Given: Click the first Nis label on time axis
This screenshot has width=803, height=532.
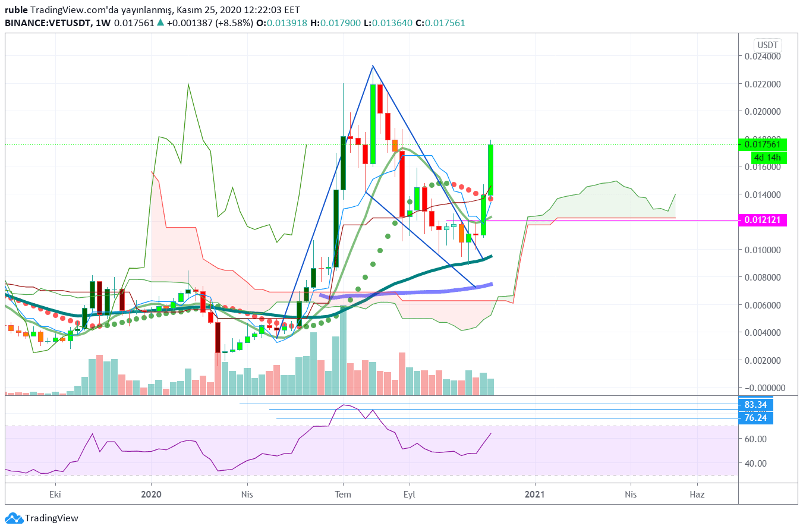Looking at the screenshot, I should 247,494.
